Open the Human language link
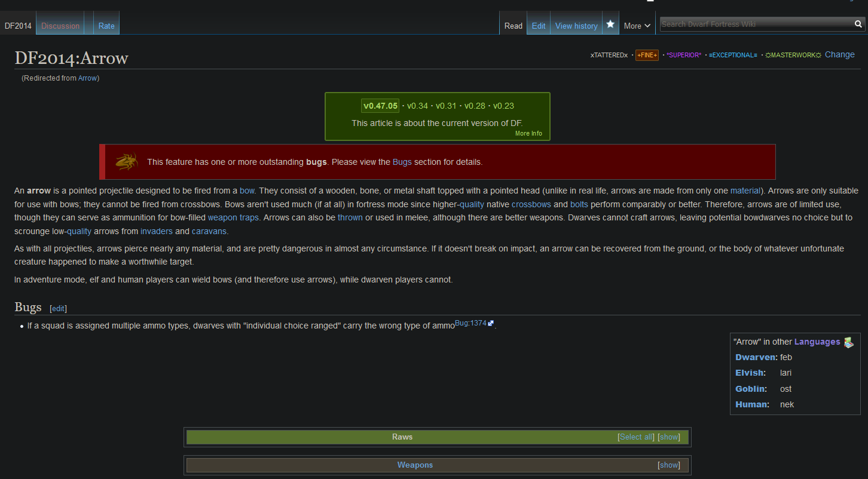The image size is (868, 479). 751,404
